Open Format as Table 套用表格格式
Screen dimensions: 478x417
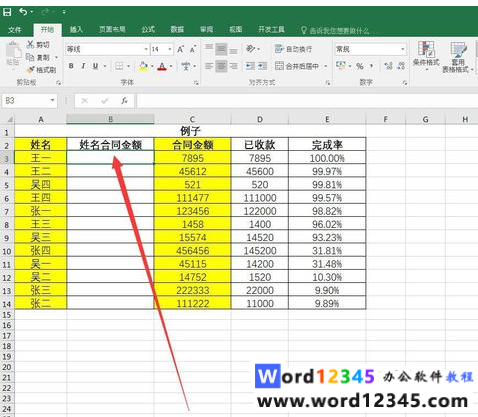pyautogui.click(x=458, y=57)
